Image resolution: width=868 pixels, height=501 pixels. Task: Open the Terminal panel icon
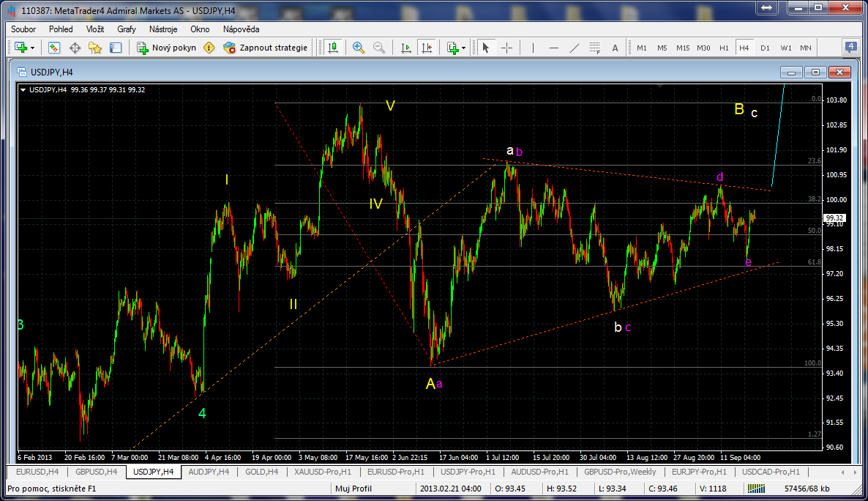point(116,48)
